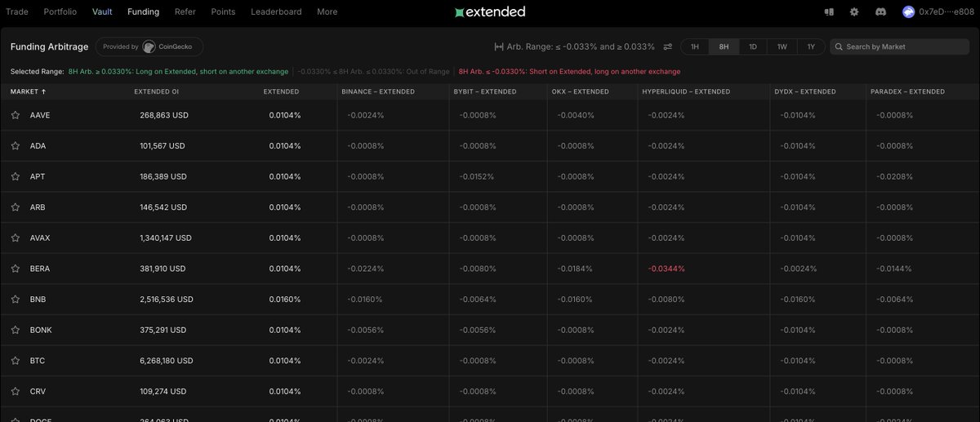Switch to the Funding page

(x=144, y=12)
